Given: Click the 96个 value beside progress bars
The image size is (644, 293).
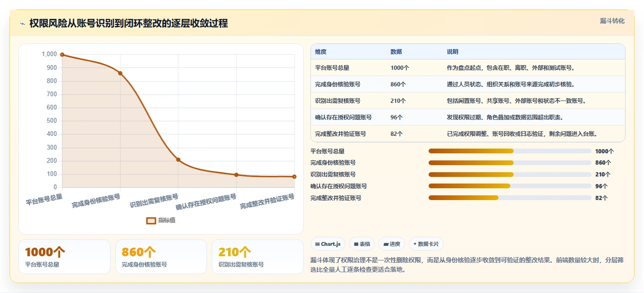Looking at the screenshot, I should pyautogui.click(x=601, y=186).
